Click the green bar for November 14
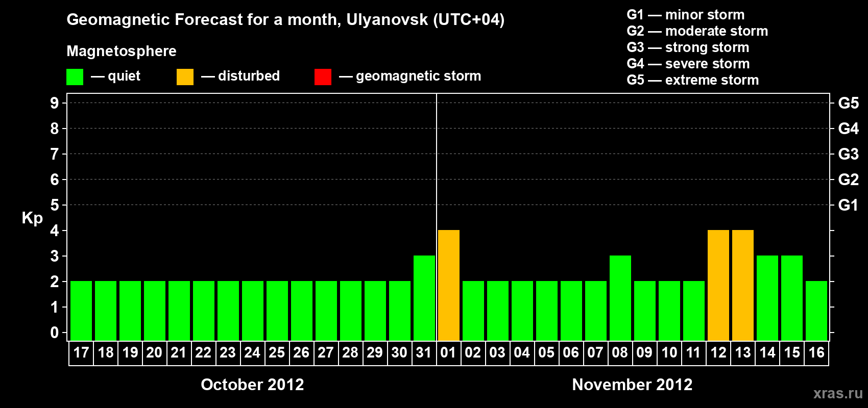 (x=767, y=298)
